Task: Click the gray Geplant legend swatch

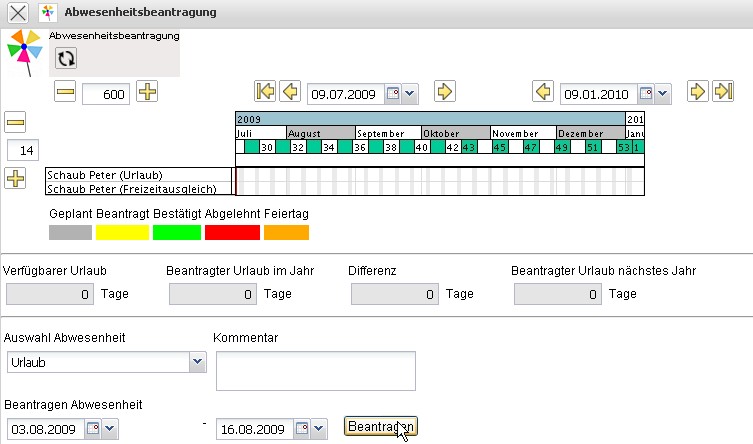Action: pyautogui.click(x=70, y=233)
